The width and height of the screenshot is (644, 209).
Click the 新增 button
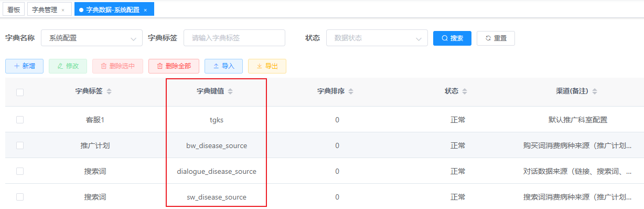coord(24,66)
